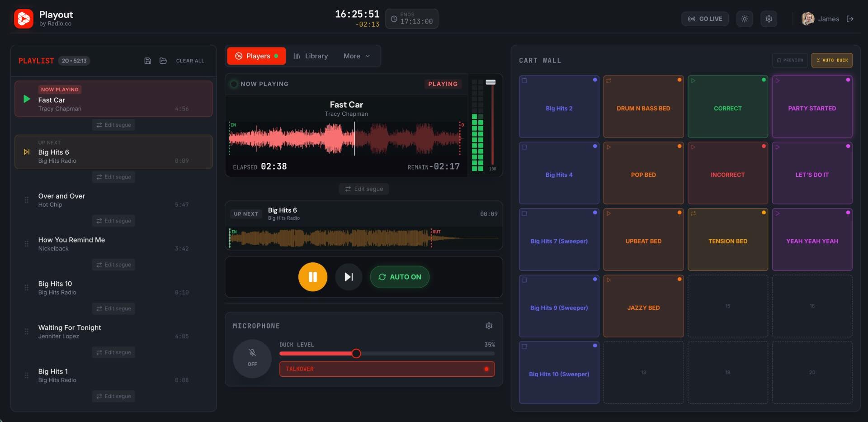Image resolution: width=868 pixels, height=422 pixels.
Task: Click the logout icon next to James
Action: [x=850, y=19]
